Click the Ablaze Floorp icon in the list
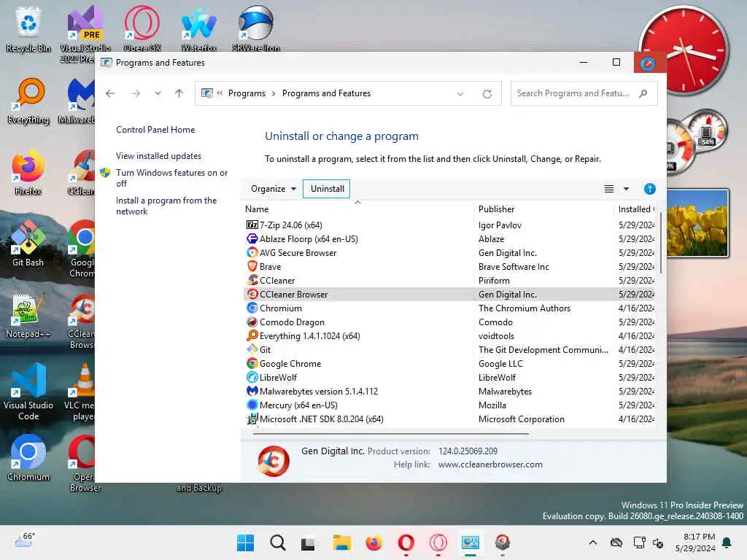 (x=252, y=238)
